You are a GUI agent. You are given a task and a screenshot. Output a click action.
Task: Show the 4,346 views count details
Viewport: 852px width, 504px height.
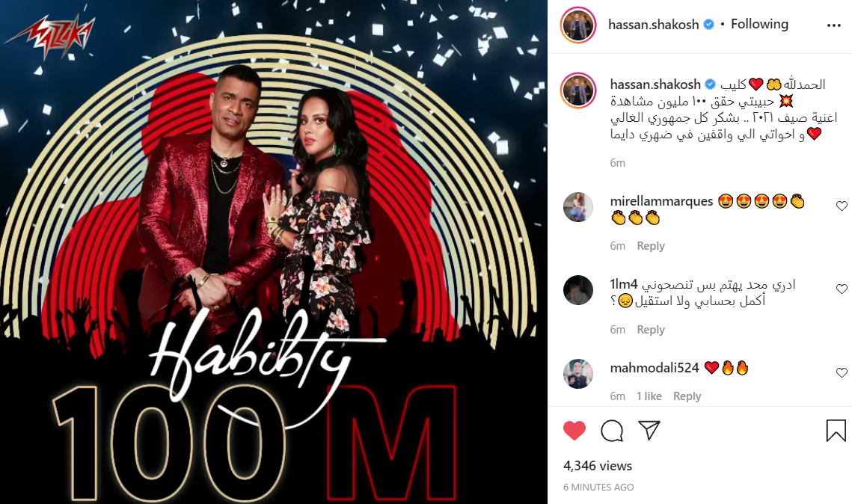tap(598, 466)
